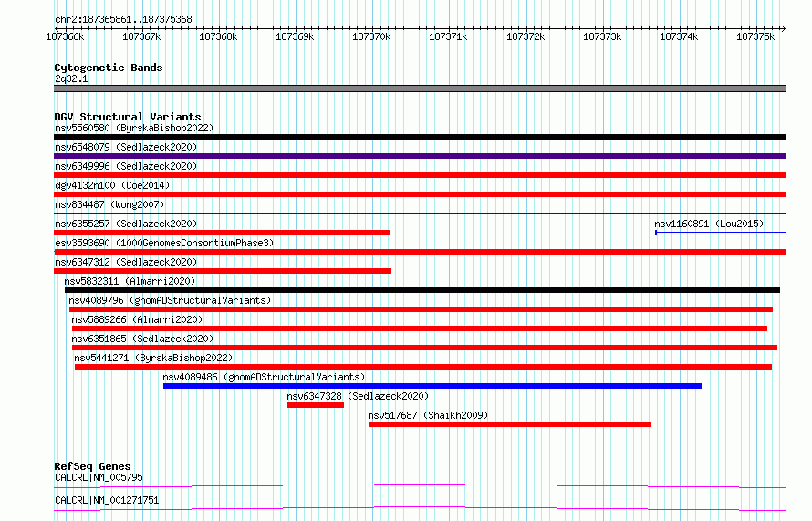Screen dimensions: 812x521
Task: Click the 187369k ruler tick label
Action: pyautogui.click(x=295, y=36)
